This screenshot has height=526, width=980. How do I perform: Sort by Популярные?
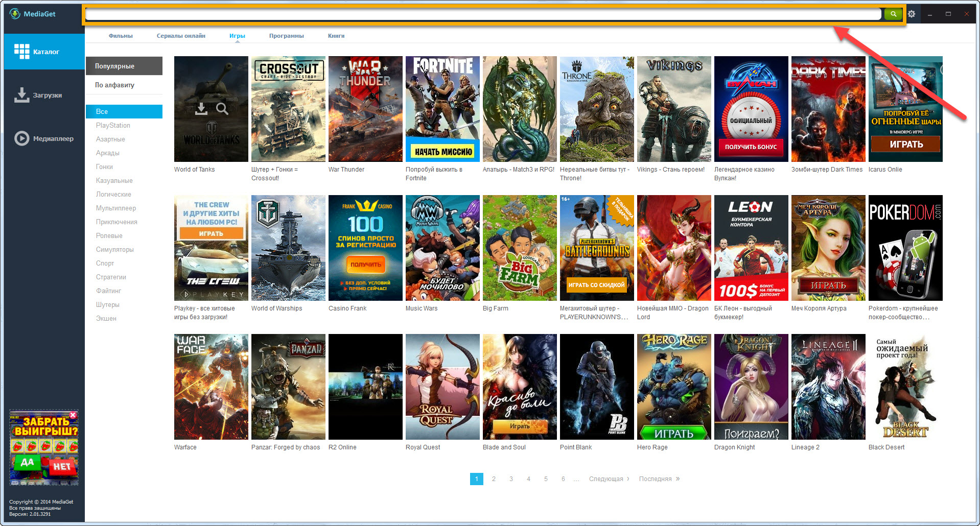124,66
